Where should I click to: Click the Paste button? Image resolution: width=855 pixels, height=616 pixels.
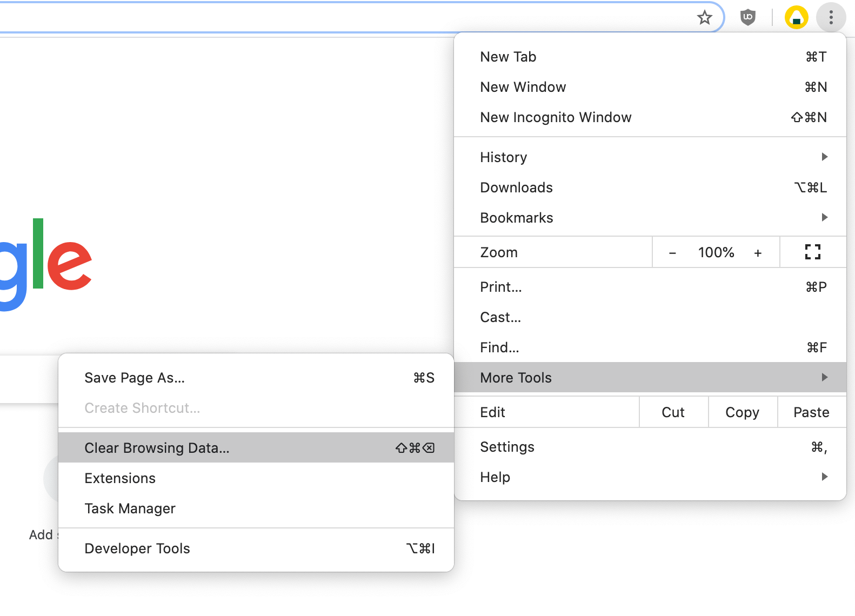[x=812, y=412]
